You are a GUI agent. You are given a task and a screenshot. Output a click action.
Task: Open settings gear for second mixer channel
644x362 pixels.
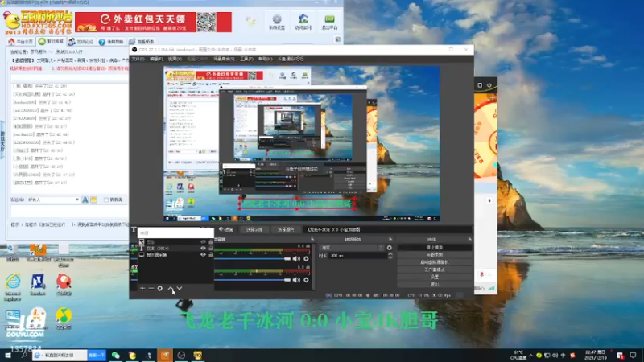coord(306,280)
